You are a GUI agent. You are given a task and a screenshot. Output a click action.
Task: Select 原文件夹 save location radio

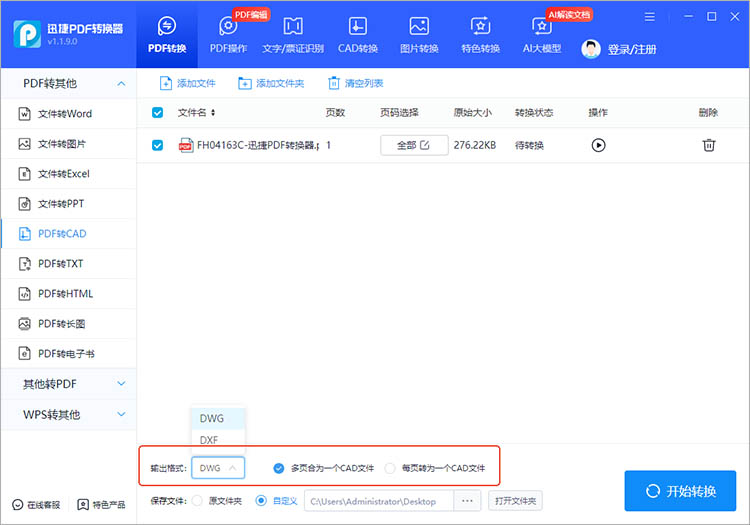197,501
